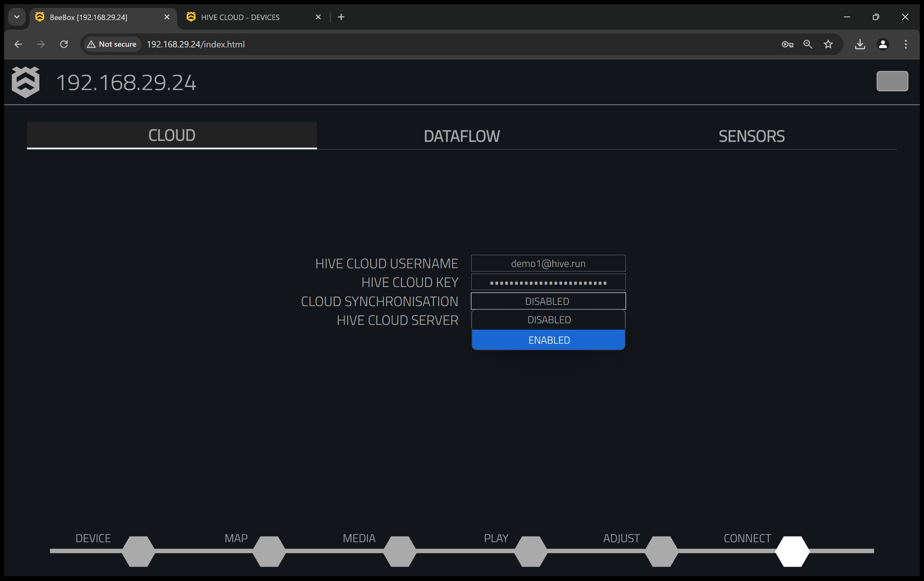924x581 pixels.
Task: Switch to the DATAFLOW tab
Action: point(461,135)
